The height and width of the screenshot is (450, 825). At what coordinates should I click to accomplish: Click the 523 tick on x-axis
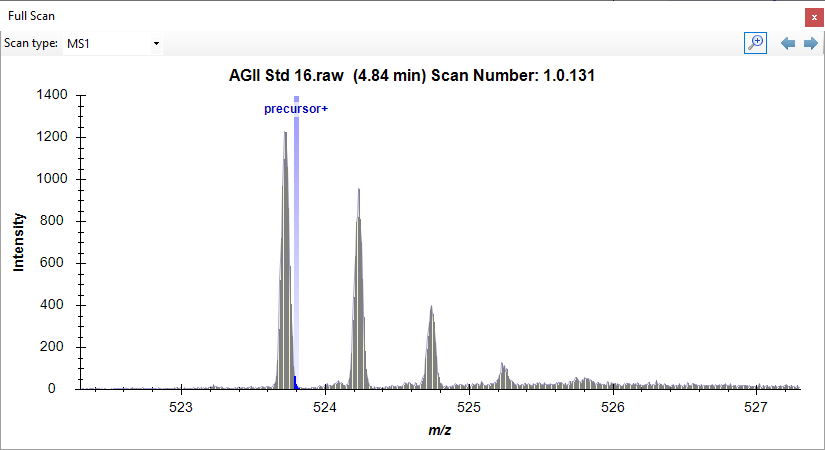point(181,407)
